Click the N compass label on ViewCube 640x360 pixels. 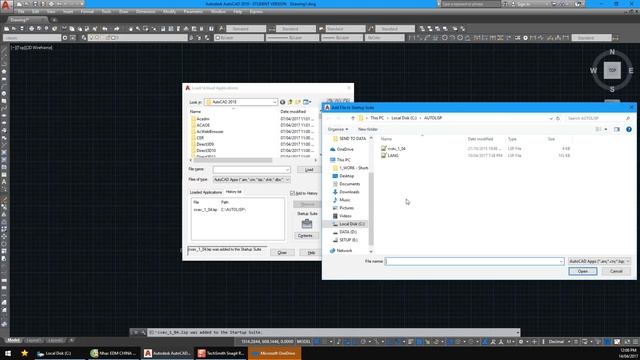(x=612, y=52)
